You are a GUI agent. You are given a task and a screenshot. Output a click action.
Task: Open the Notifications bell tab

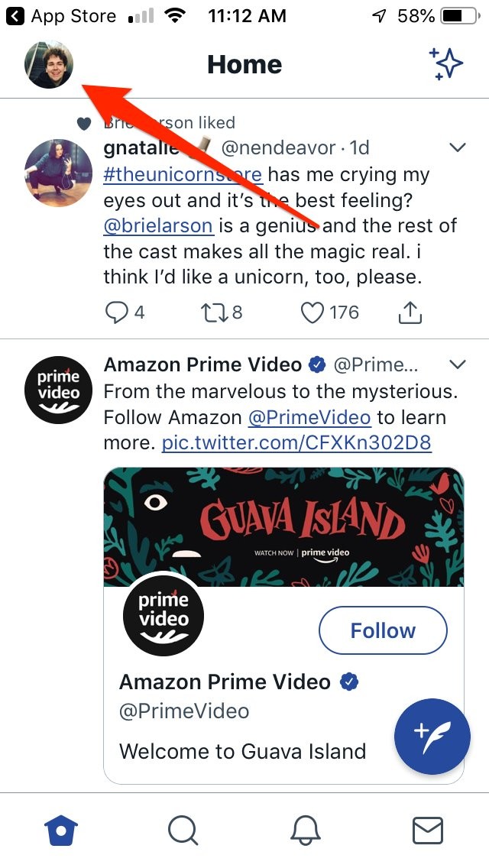click(306, 830)
